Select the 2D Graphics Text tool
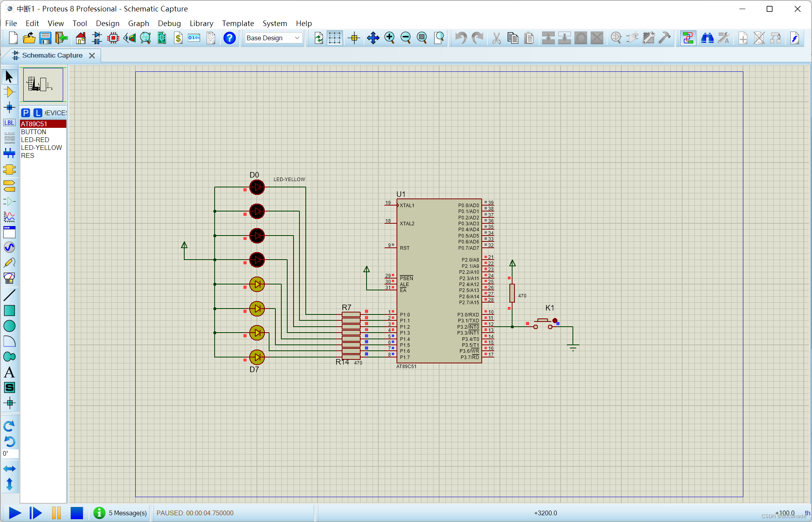 (x=9, y=372)
